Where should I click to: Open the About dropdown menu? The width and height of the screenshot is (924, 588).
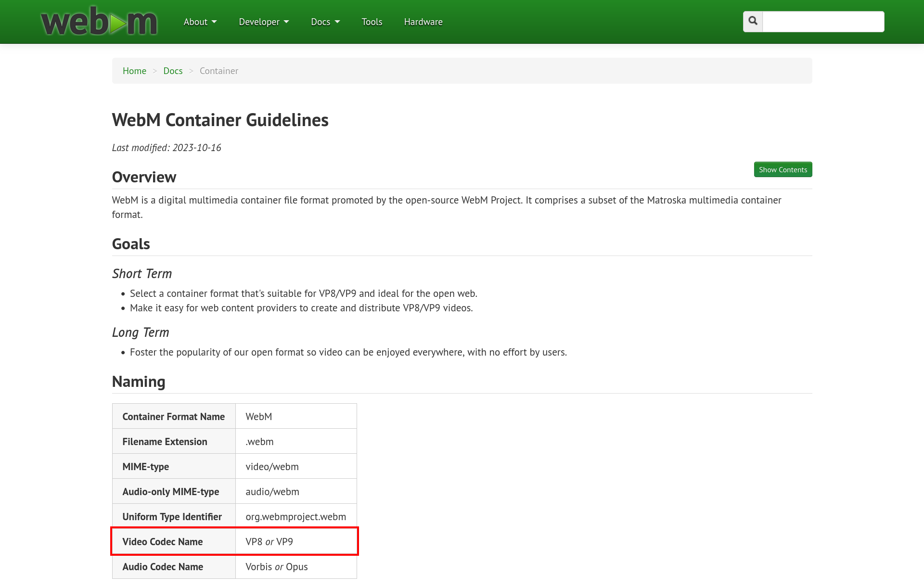200,22
